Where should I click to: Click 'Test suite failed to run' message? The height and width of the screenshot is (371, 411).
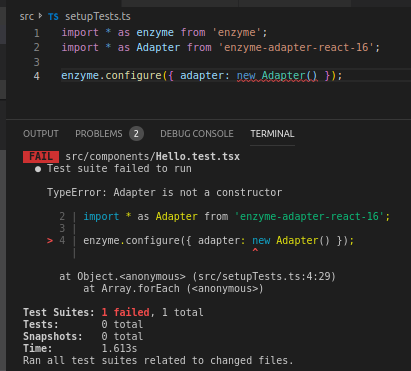point(119,169)
